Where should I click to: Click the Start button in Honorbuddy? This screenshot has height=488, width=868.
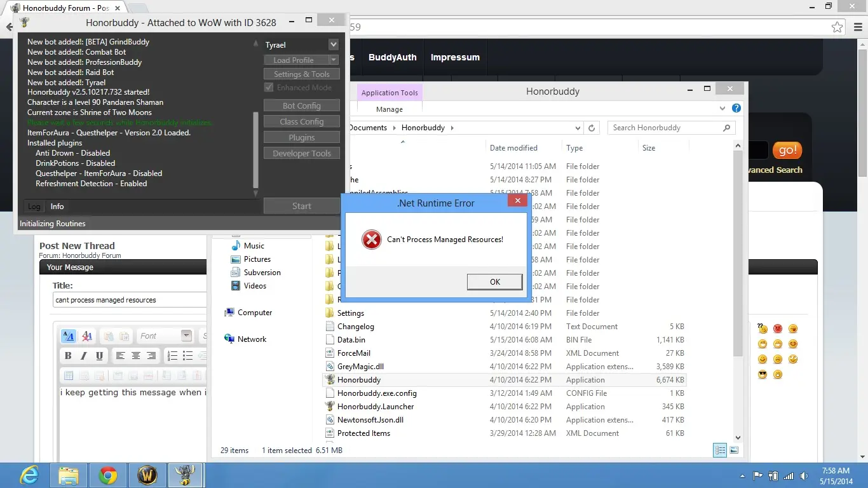click(x=302, y=206)
